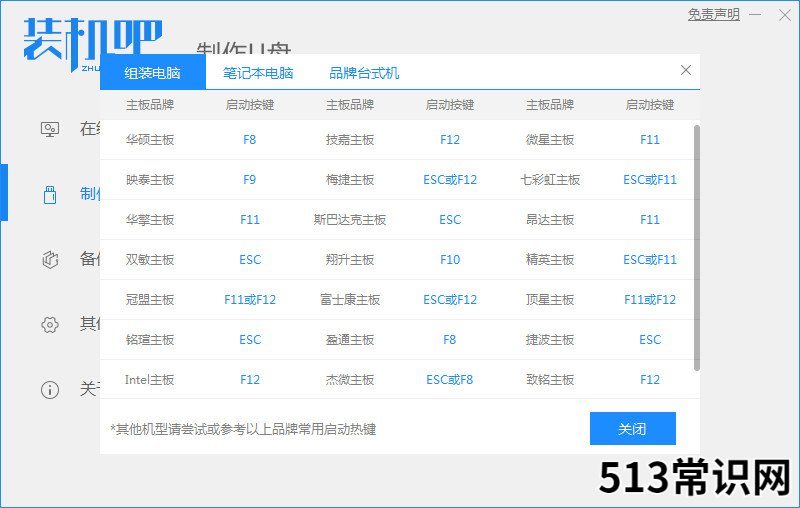
Task: Select the 七彩虹主板 cell
Action: pyautogui.click(x=550, y=180)
